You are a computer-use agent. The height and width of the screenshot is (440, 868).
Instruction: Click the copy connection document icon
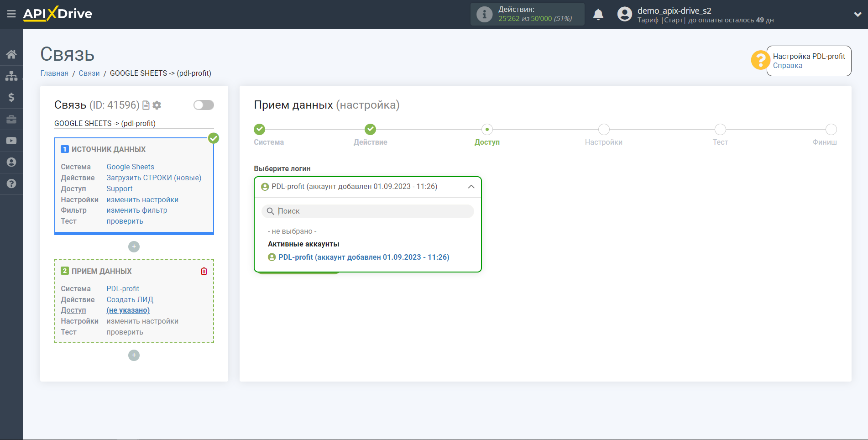click(x=146, y=105)
